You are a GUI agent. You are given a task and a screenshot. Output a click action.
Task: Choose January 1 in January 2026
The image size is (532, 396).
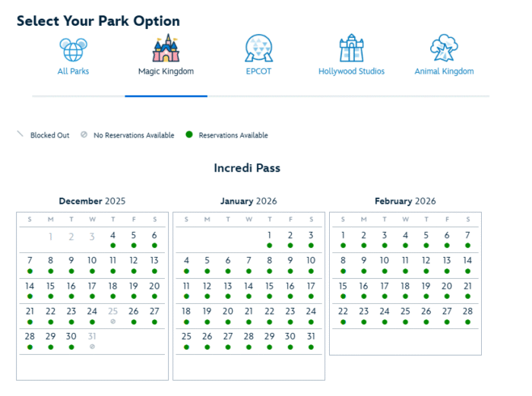(270, 236)
